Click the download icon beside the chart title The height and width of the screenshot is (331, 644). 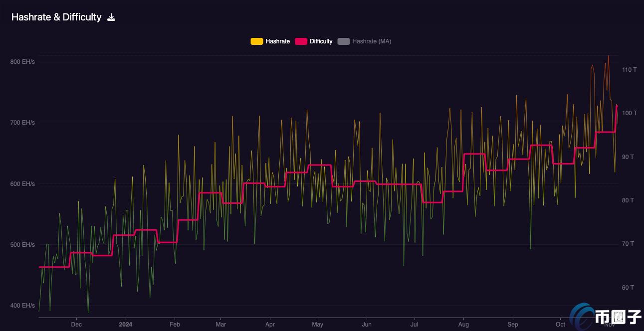[x=111, y=17]
